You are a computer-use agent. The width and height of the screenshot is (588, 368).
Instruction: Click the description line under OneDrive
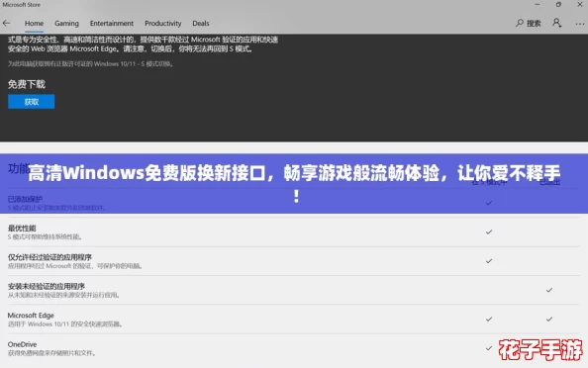click(x=51, y=353)
